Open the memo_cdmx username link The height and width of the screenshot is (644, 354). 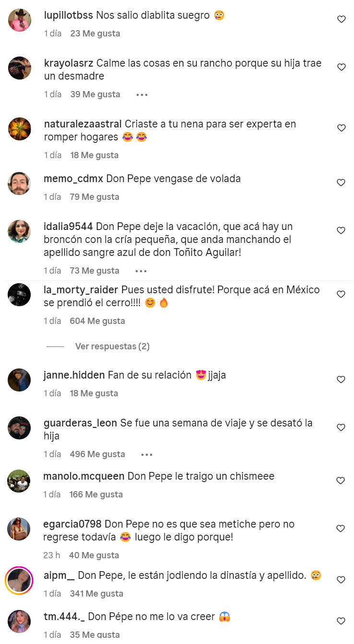73,179
